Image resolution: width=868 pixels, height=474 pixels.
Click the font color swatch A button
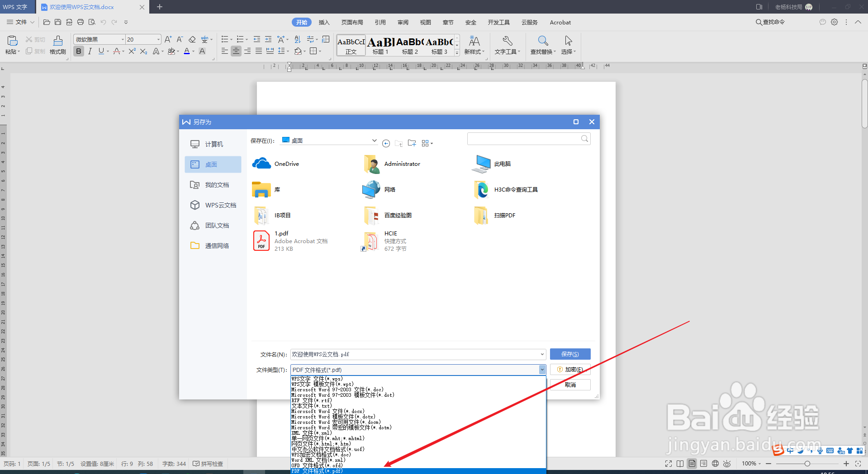click(187, 51)
